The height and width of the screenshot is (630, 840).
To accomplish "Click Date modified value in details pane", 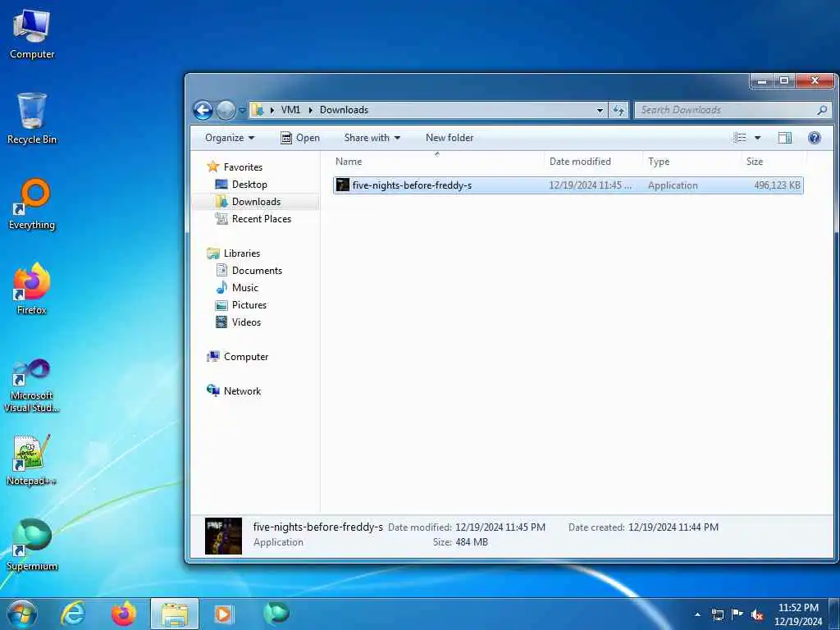I will (x=500, y=527).
